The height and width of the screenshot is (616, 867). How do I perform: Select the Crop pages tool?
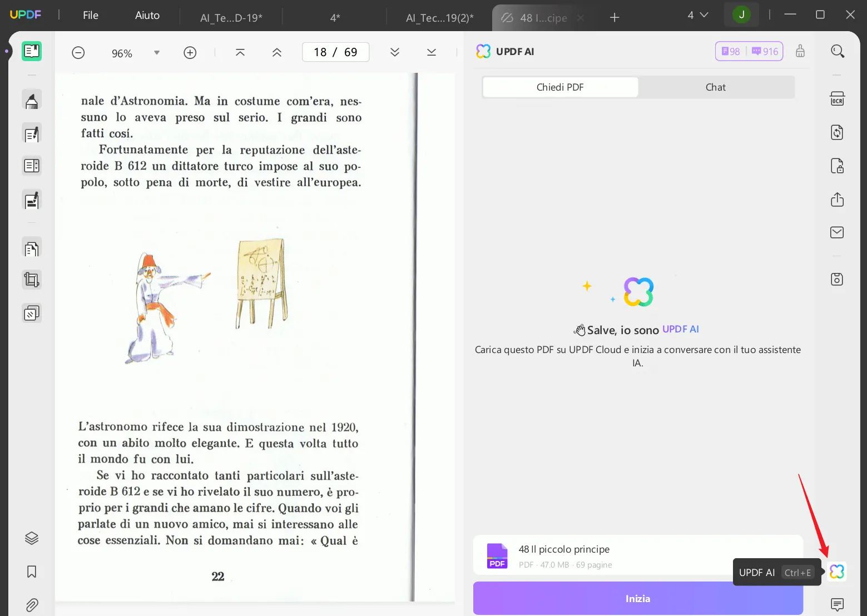(32, 280)
